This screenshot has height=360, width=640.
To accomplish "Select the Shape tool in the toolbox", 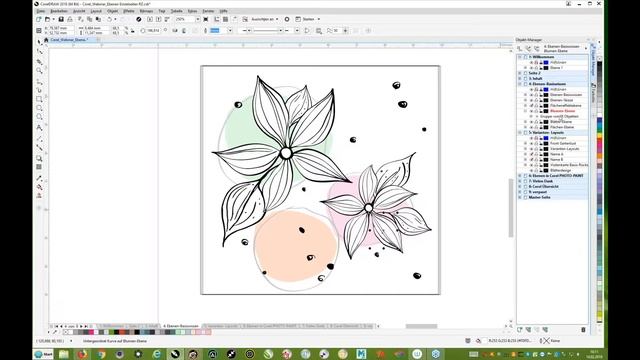I will coord(39,52).
